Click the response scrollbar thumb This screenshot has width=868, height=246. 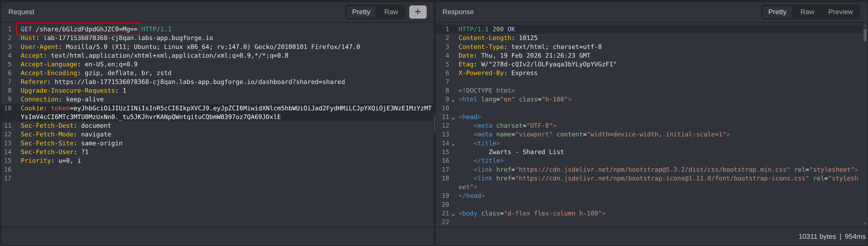865,35
